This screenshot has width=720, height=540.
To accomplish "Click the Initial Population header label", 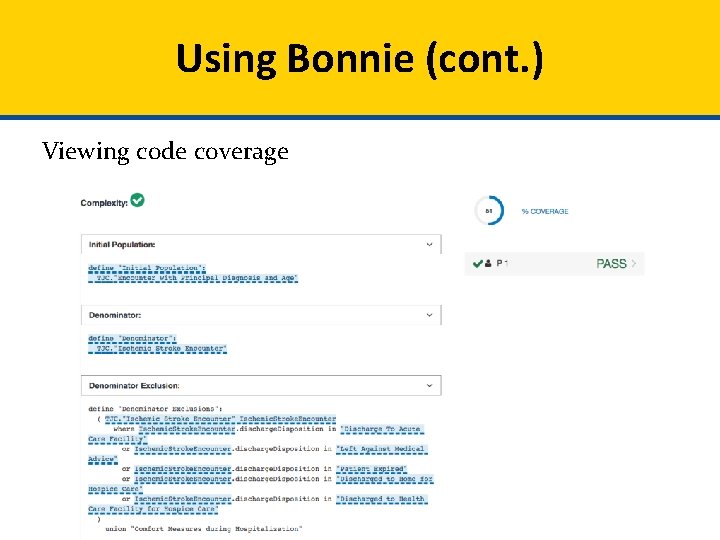I will click(x=122, y=244).
